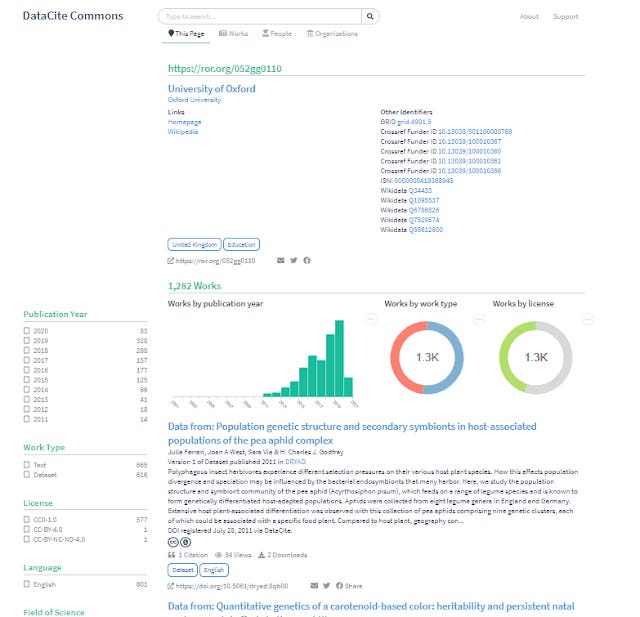640x617 pixels.
Task: Filter works by publication year 2020
Action: tap(27, 331)
